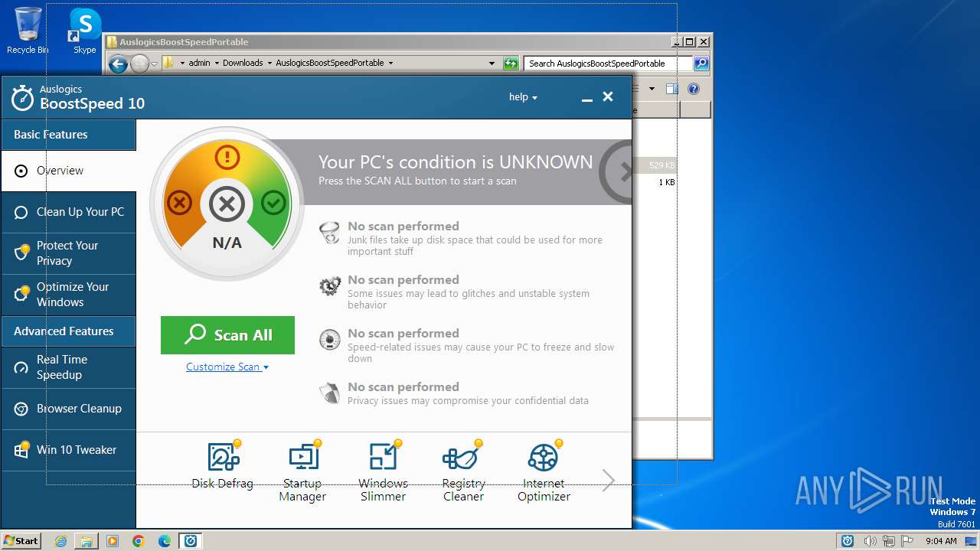Screen dimensions: 980x551
Task: Open the Clean Up Your PC section
Action: (68, 212)
